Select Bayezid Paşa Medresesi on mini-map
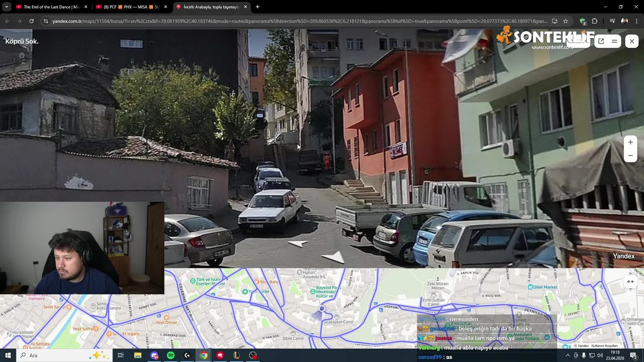 [x=326, y=292]
